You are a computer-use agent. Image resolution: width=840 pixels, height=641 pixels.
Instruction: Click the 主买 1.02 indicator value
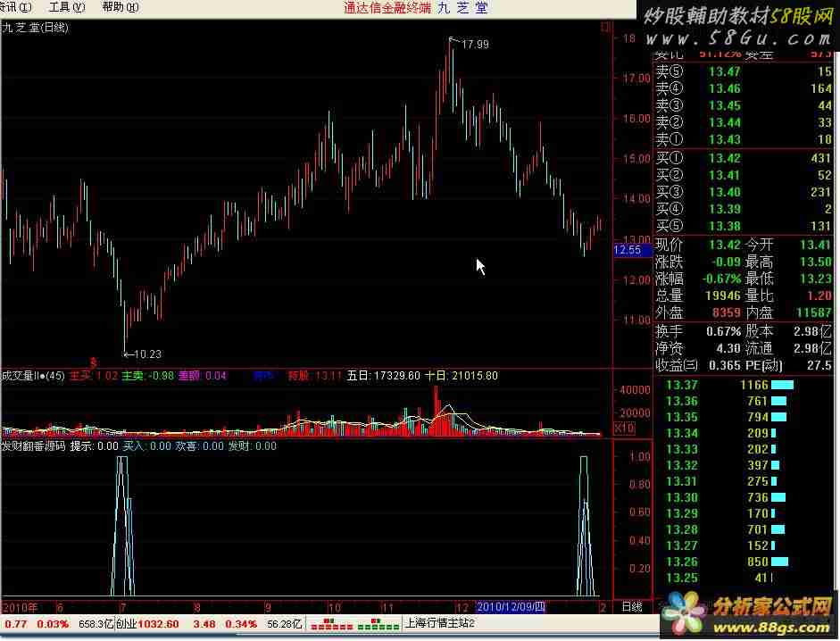94,376
